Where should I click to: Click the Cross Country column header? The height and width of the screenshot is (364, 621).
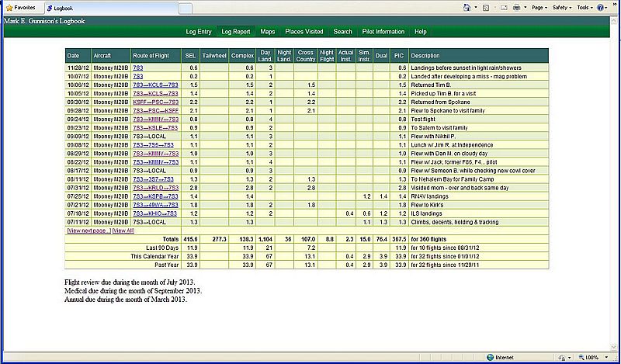point(306,56)
